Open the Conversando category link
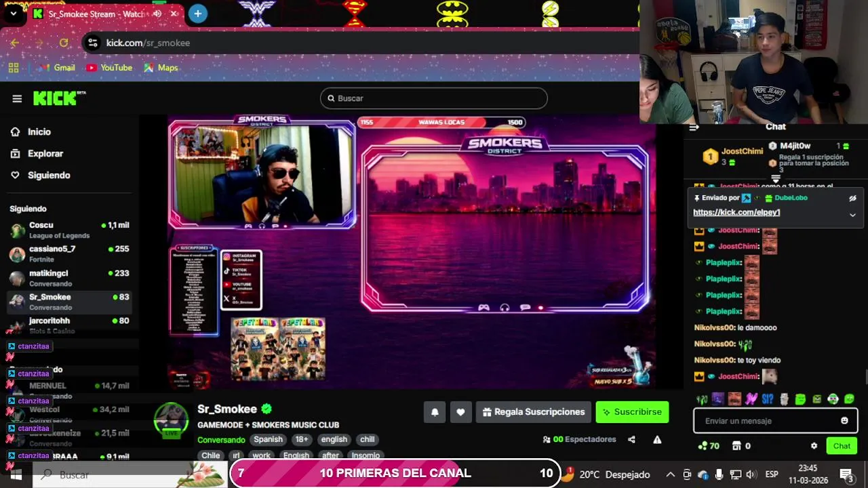The width and height of the screenshot is (868, 488). [x=221, y=440]
